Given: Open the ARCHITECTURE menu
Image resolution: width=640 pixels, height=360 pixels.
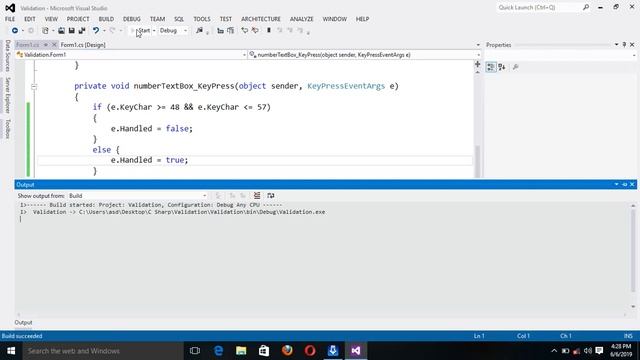Looking at the screenshot, I should (x=261, y=19).
